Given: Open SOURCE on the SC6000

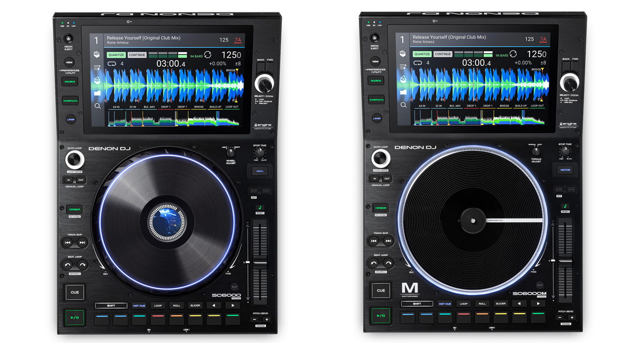Looking at the screenshot, I should 70,82.
